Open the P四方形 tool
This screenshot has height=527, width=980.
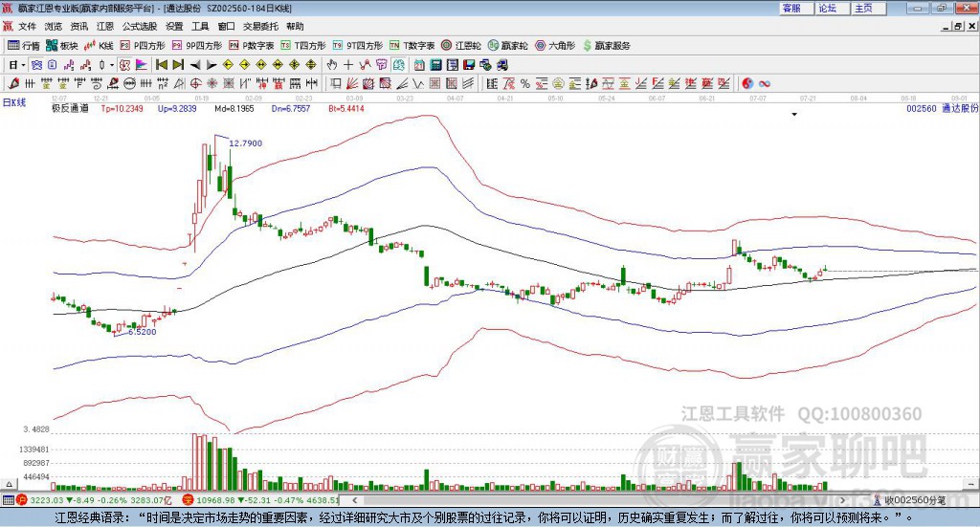(x=143, y=46)
